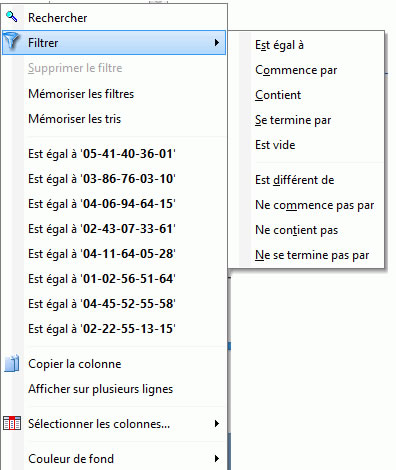Expand the Filtrer submenu arrow

[217, 42]
